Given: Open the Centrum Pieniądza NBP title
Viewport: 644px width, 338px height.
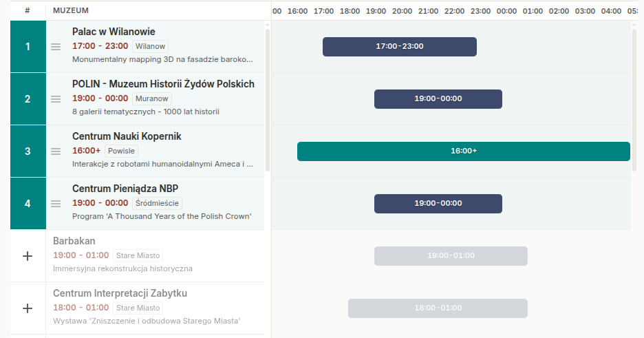Looking at the screenshot, I should point(125,189).
